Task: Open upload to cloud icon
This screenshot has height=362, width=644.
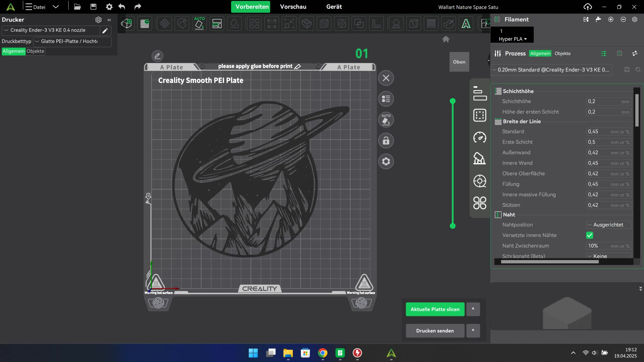Action: (x=587, y=7)
